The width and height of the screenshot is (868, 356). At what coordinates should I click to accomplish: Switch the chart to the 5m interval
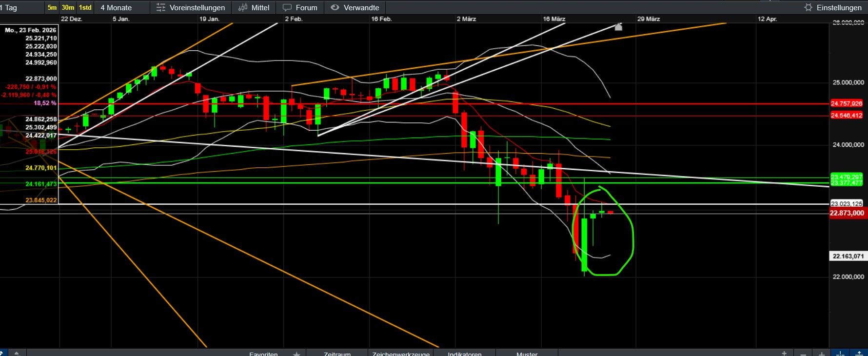52,7
